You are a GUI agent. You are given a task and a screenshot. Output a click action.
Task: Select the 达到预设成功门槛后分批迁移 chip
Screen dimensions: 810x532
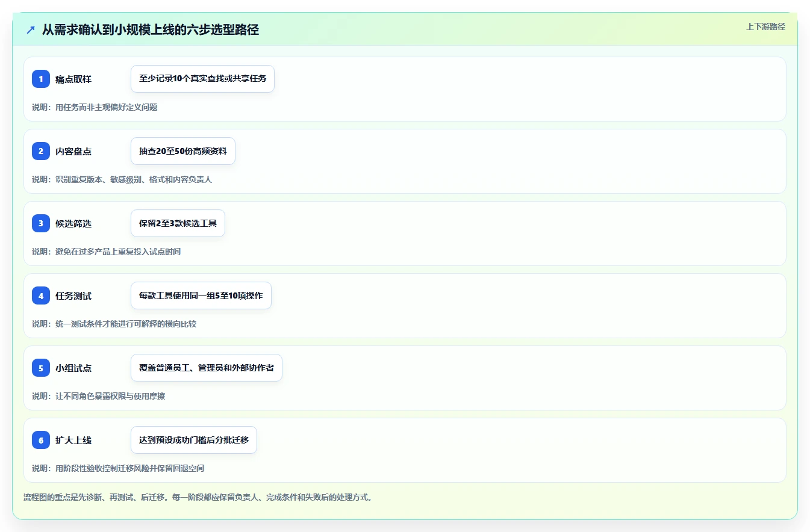click(x=194, y=440)
